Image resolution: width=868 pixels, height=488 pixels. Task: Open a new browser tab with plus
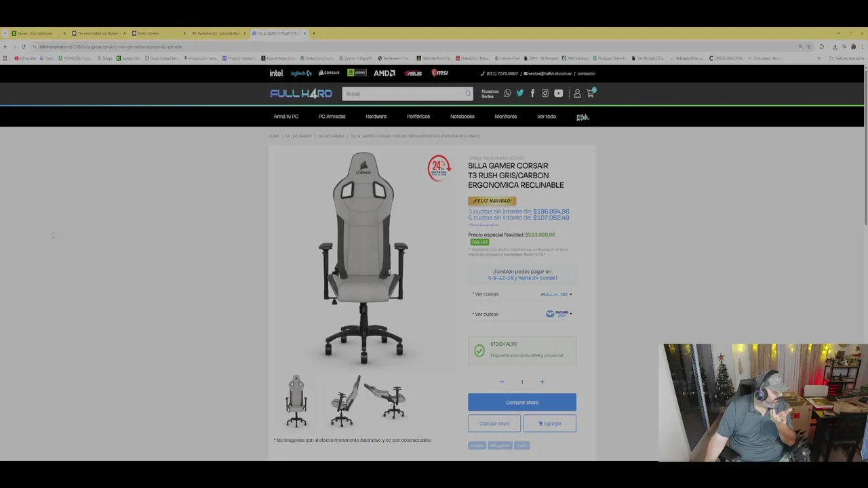click(x=313, y=33)
